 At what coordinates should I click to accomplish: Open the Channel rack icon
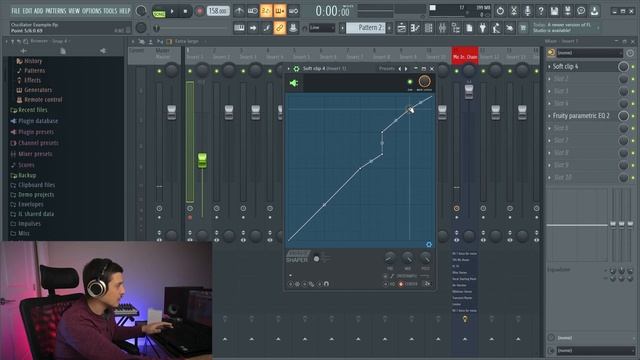point(429,28)
